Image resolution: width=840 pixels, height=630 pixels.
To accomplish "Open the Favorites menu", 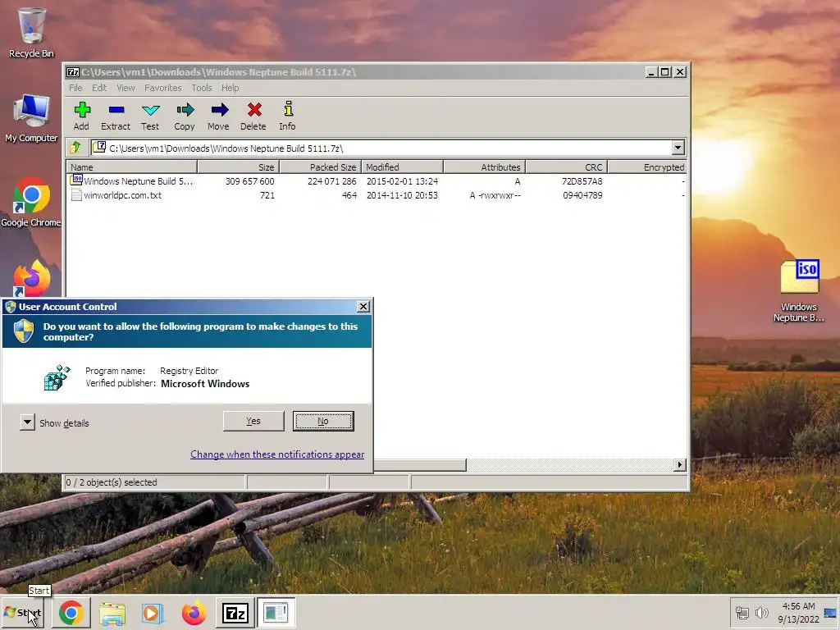I will [x=163, y=88].
